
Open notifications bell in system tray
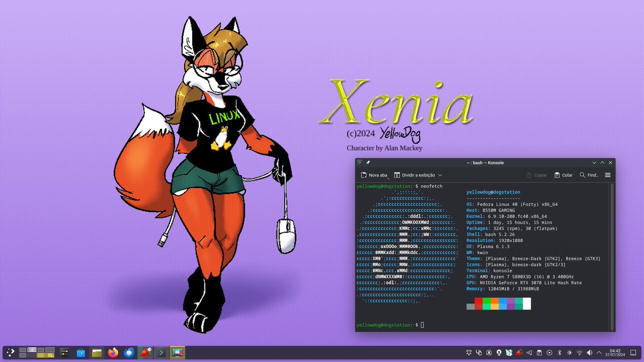click(x=469, y=352)
